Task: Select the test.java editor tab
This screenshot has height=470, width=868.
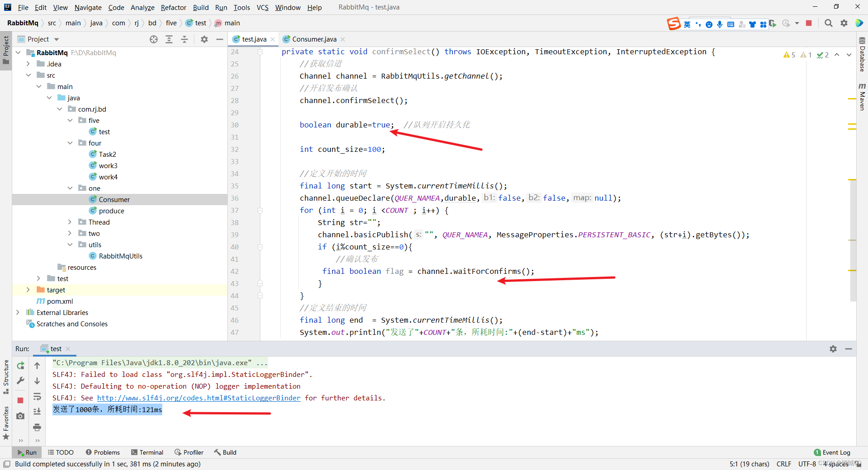Action: 254,39
